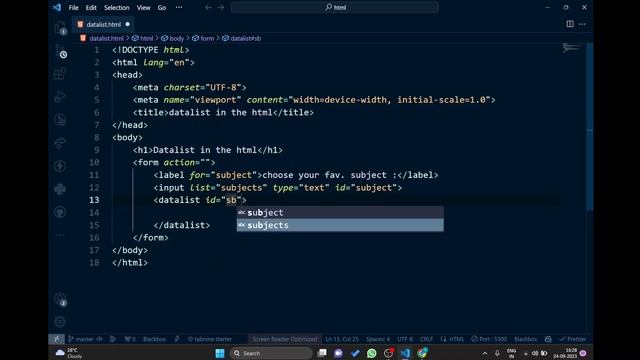
Task: Open Source Control with clock badge
Action: click(x=60, y=51)
